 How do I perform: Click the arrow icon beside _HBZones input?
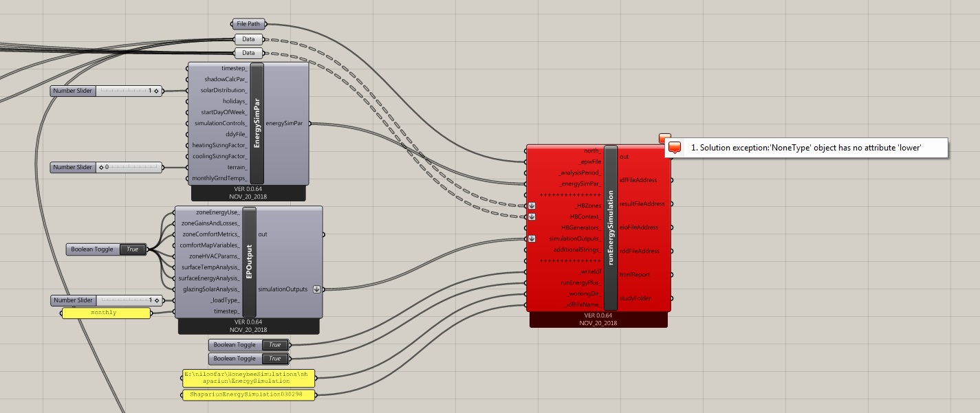tap(532, 206)
